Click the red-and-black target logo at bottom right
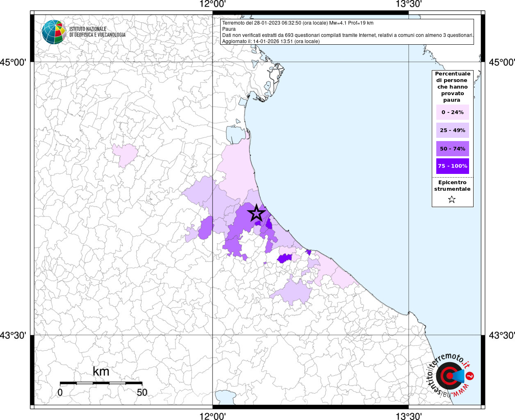Viewport: 515px width, 420px height. click(x=449, y=376)
